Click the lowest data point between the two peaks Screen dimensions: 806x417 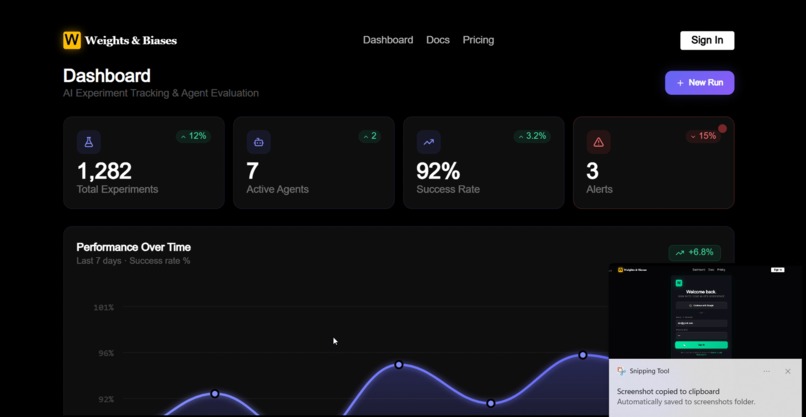(x=490, y=403)
